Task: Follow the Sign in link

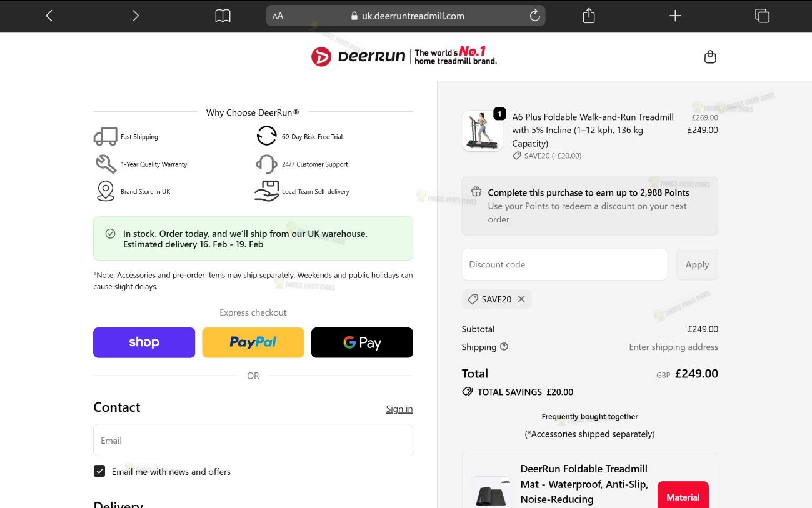Action: click(399, 409)
